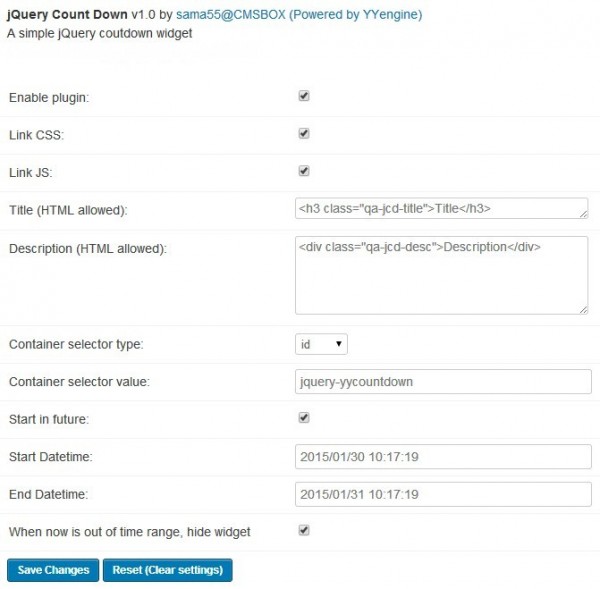Image resolution: width=600 pixels, height=589 pixels.
Task: Open the sama55@CMSBOX author link
Action: pyautogui.click(x=225, y=15)
